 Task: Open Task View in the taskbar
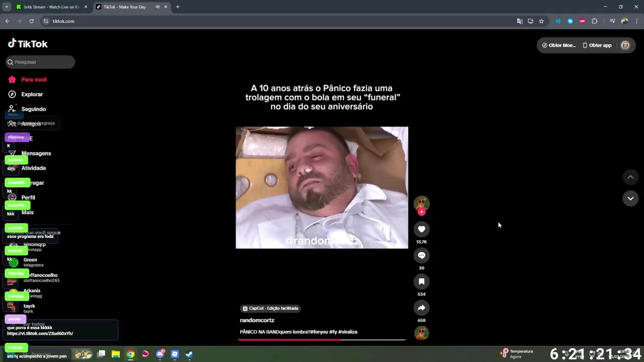pyautogui.click(x=101, y=354)
